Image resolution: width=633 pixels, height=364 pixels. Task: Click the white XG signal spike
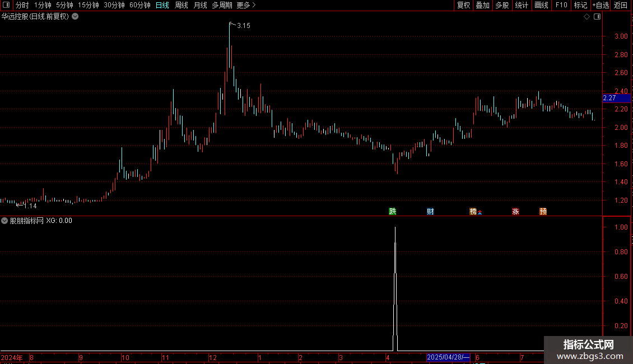tap(395, 288)
